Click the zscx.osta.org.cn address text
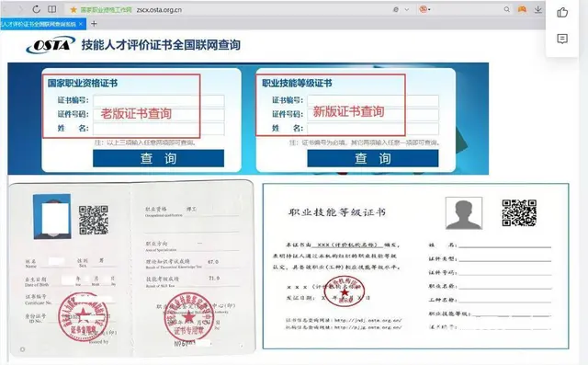This screenshot has width=588, height=365. pyautogui.click(x=159, y=10)
